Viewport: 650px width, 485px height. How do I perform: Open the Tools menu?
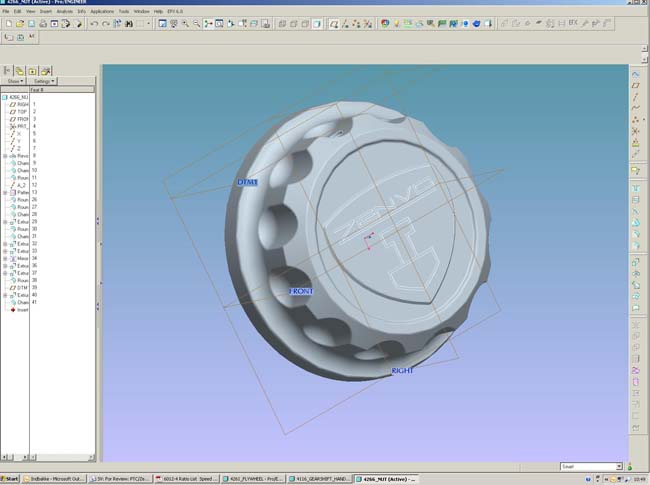pyautogui.click(x=124, y=11)
